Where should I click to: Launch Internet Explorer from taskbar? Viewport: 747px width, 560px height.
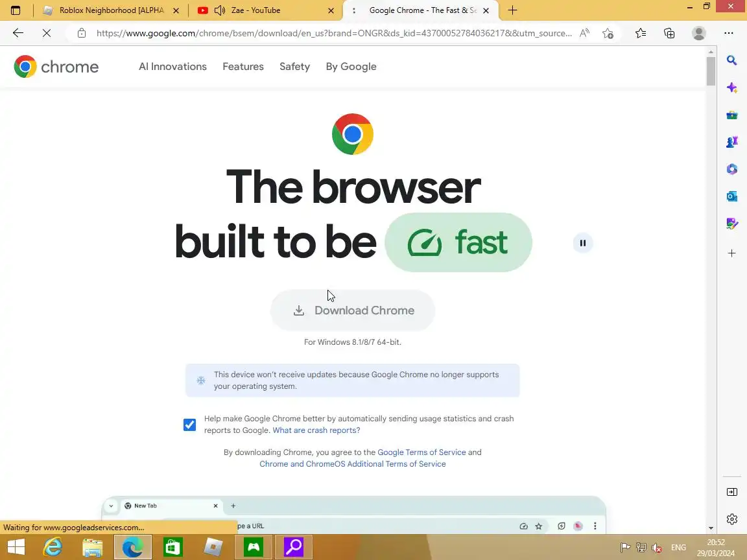pyautogui.click(x=53, y=547)
